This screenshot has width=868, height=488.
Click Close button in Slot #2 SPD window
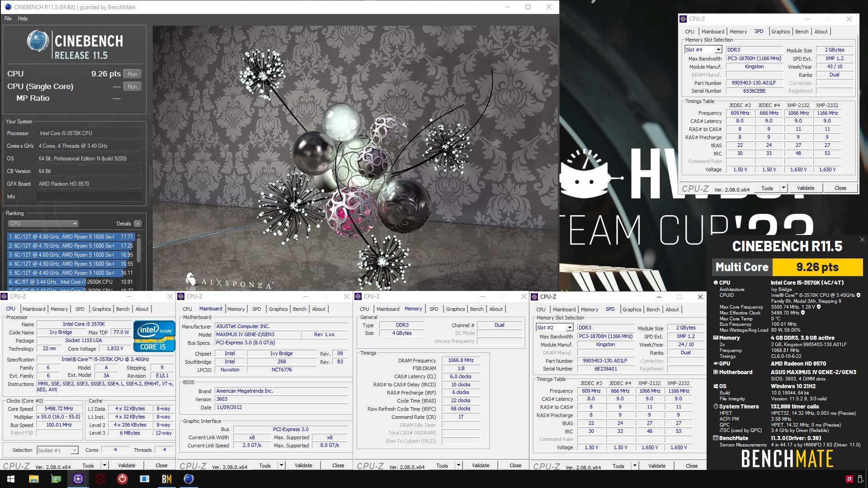tap(692, 466)
